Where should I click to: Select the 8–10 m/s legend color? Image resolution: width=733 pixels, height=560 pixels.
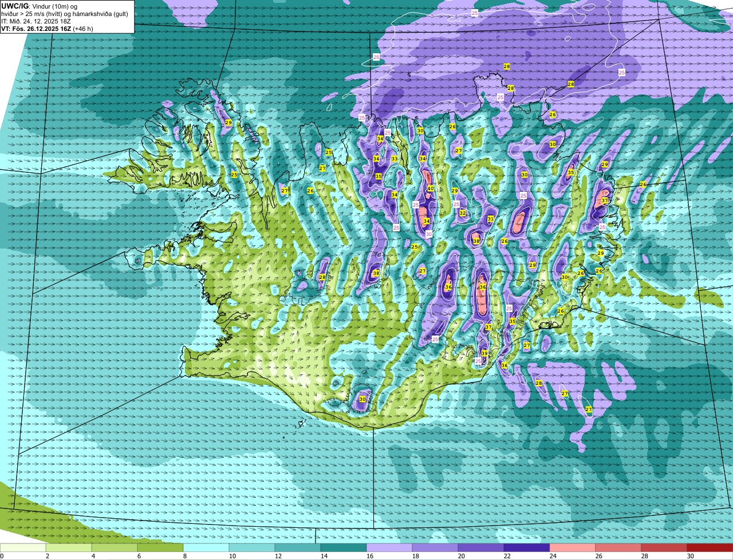pos(206,547)
